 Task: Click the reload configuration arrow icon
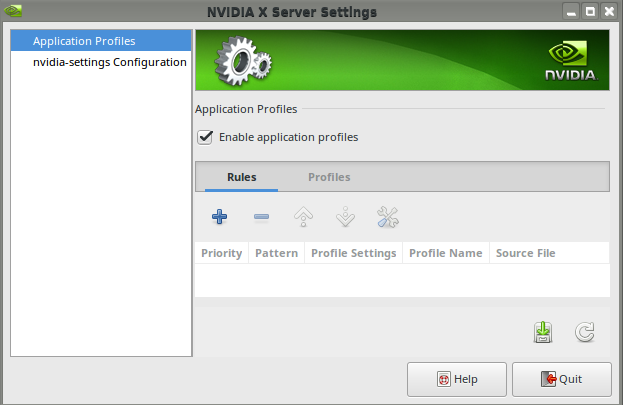pos(585,332)
